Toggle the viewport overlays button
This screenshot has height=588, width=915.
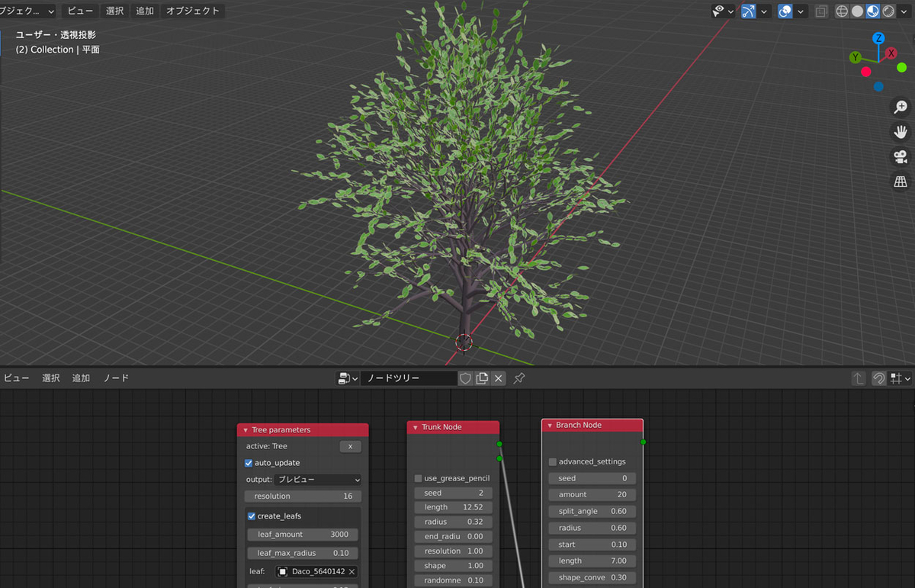coord(785,11)
